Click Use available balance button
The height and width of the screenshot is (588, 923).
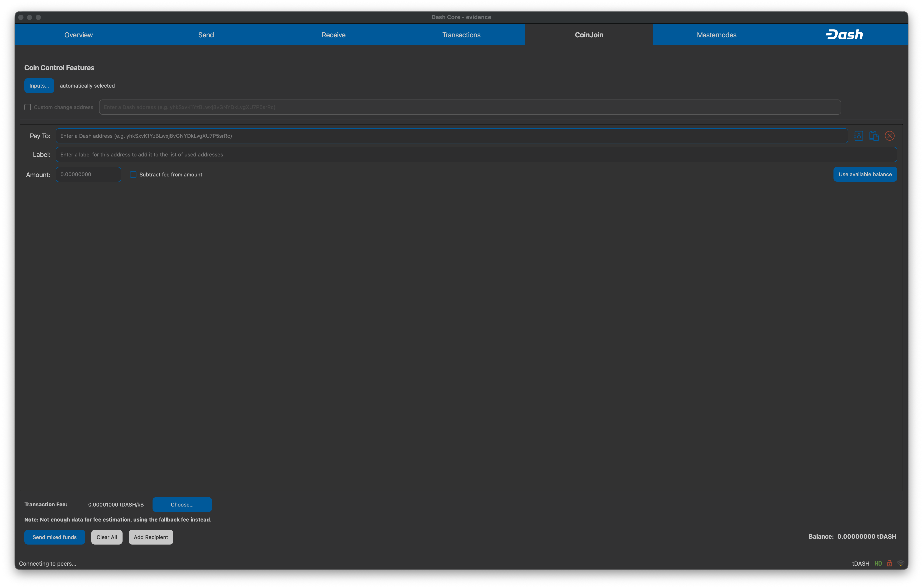pos(865,174)
